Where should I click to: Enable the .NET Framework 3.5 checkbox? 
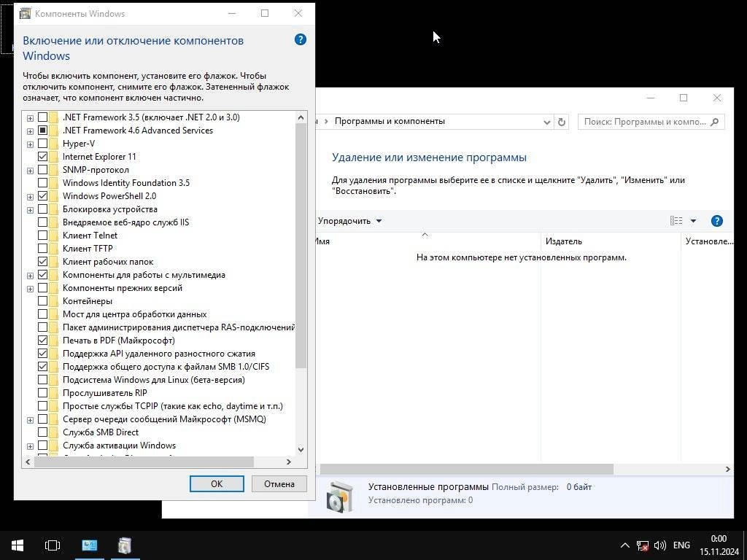click(x=42, y=117)
